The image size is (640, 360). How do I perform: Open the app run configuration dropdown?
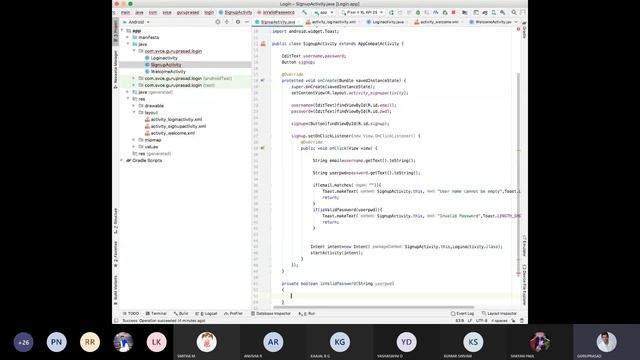coord(324,13)
